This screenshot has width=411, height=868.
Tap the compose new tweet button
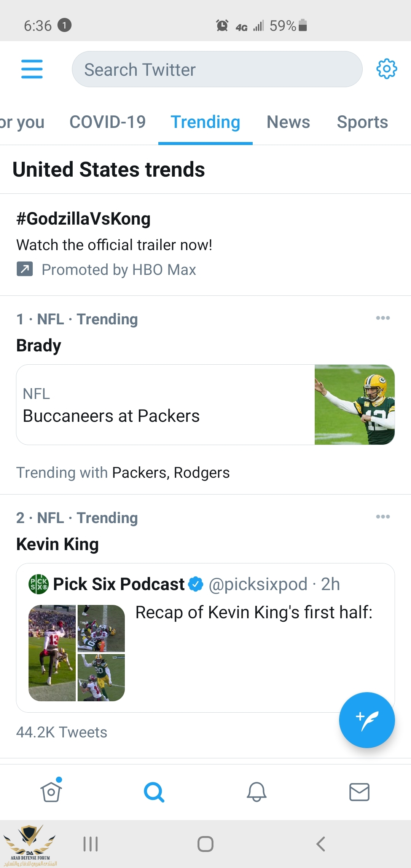pyautogui.click(x=366, y=720)
